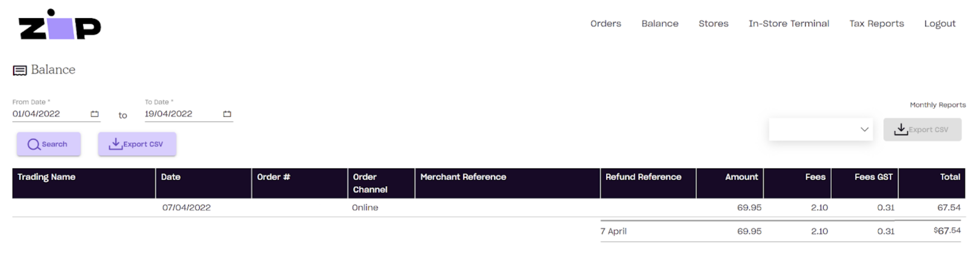Click the Balance receipt icon beside heading
This screenshot has width=980, height=255.
[20, 71]
